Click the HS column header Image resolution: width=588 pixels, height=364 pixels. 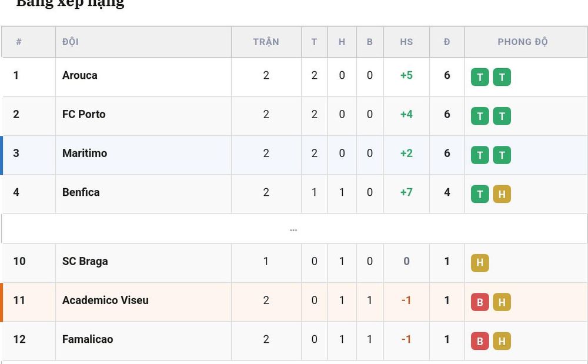(x=406, y=42)
